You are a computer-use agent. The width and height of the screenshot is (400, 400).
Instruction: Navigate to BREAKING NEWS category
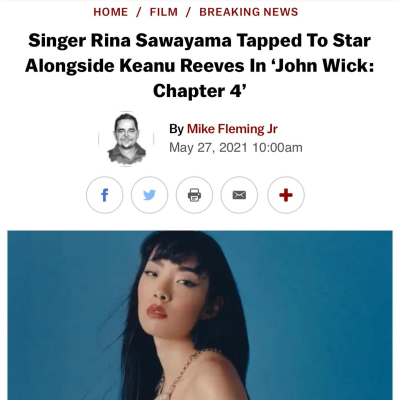[x=249, y=12]
